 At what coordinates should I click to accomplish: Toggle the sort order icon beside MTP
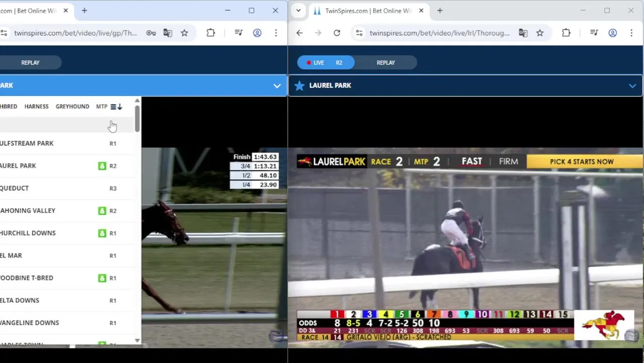click(116, 106)
